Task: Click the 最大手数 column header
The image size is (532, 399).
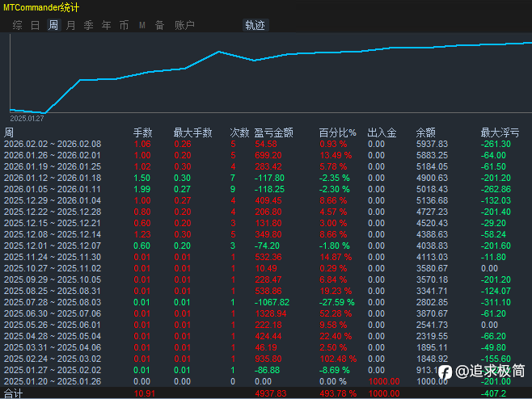Action: click(192, 132)
